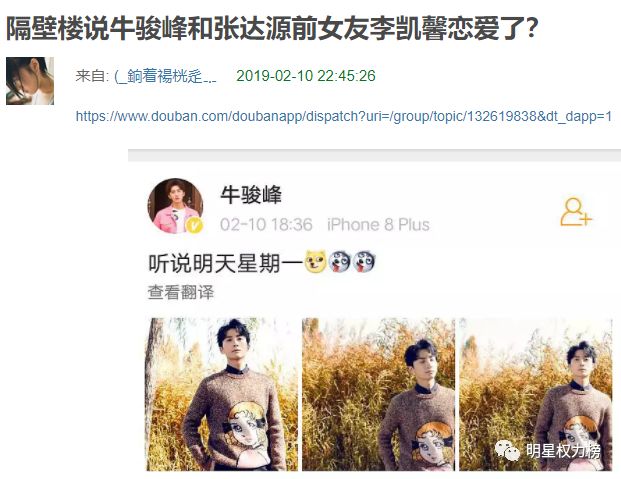Click the iPhone 8 Plus source label

(x=378, y=225)
